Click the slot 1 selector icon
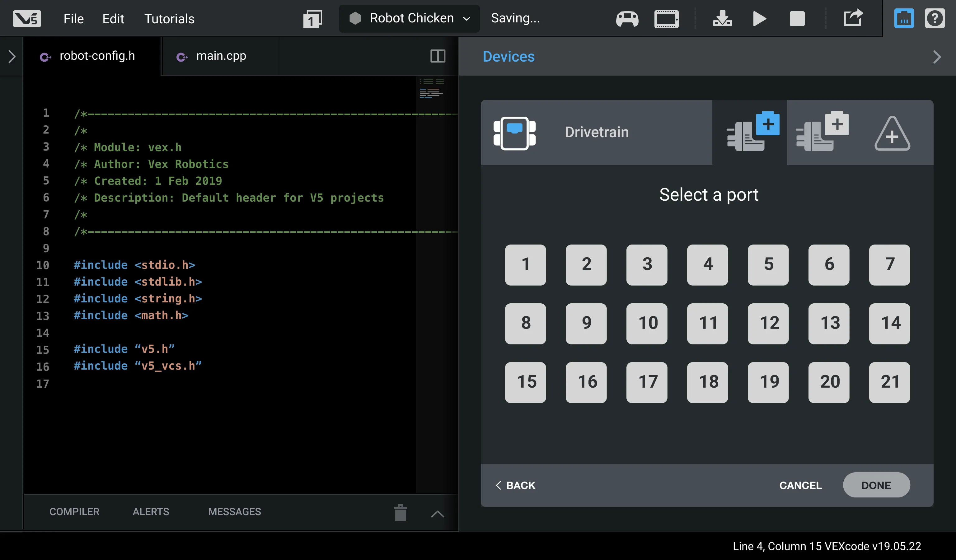This screenshot has width=956, height=560. [x=312, y=19]
